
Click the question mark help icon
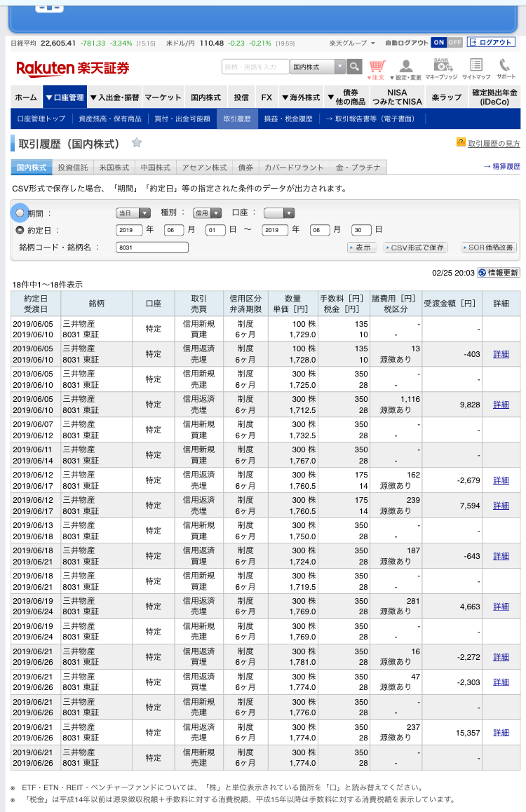(461, 142)
